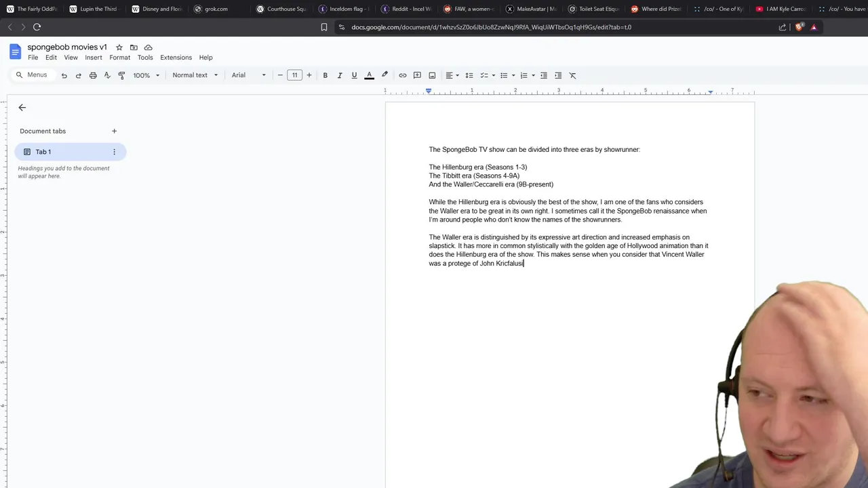Viewport: 868px width, 488px height.
Task: Open the Extensions menu
Action: click(176, 58)
